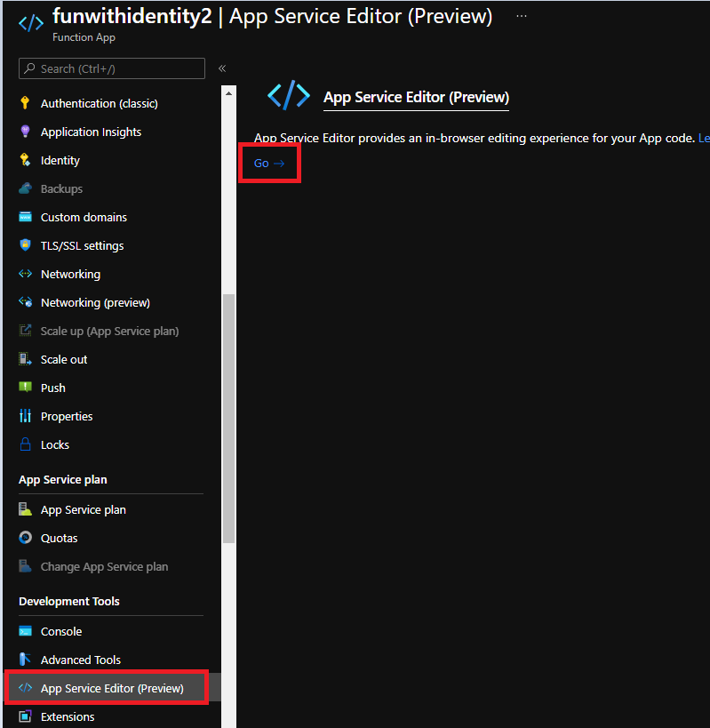Click the funwithidentity2 page title
Screen dimensions: 710x728
[x=132, y=16]
